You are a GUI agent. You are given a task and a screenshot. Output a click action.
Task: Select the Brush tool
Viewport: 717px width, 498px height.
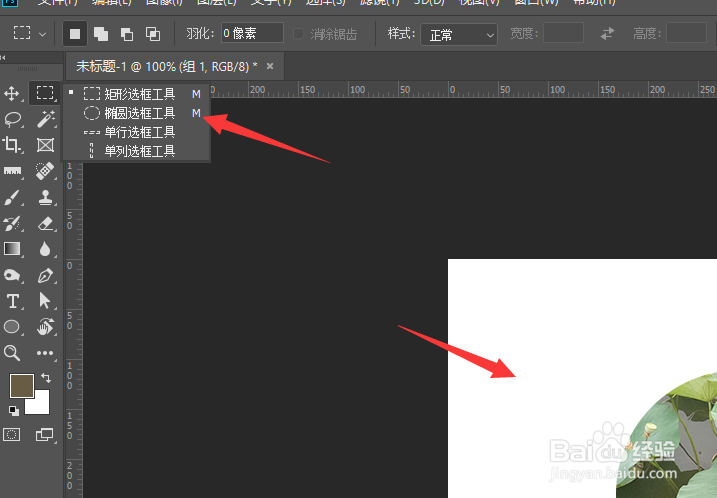click(12, 198)
